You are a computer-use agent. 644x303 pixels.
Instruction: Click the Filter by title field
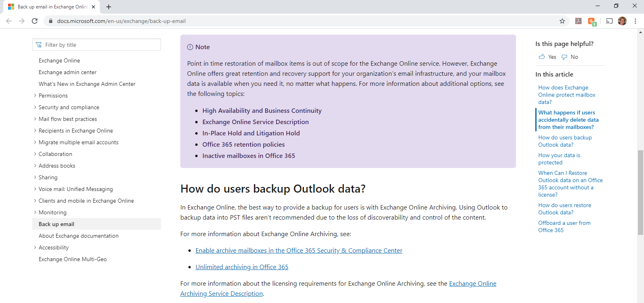click(x=97, y=45)
